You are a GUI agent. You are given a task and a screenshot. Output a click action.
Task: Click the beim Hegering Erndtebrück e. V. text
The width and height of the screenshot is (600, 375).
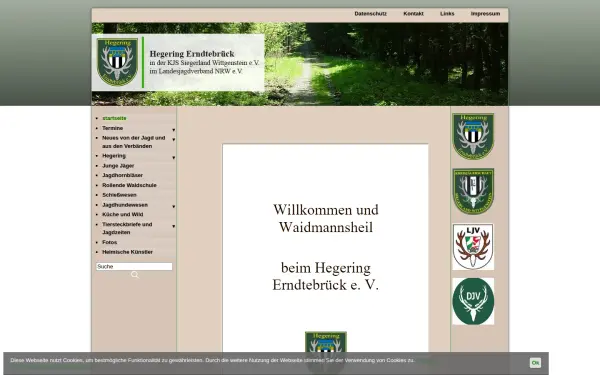coord(326,276)
